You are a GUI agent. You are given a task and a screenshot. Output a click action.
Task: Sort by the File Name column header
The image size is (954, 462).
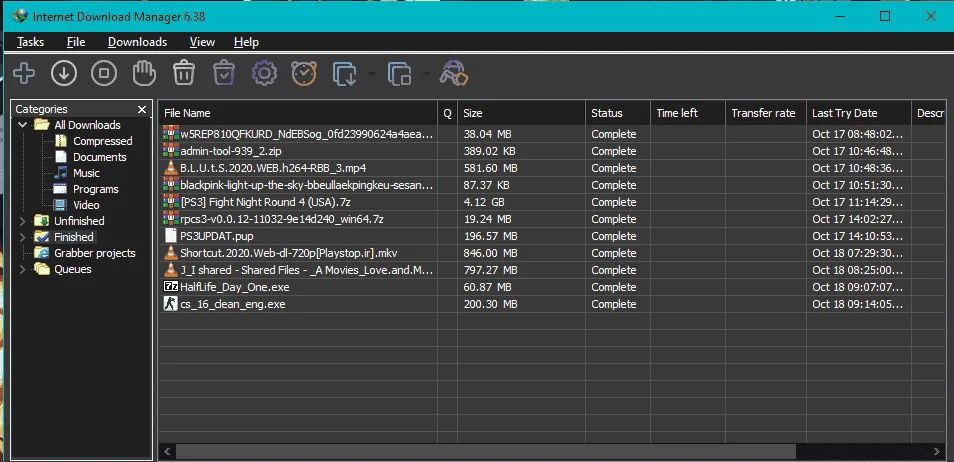[x=298, y=113]
